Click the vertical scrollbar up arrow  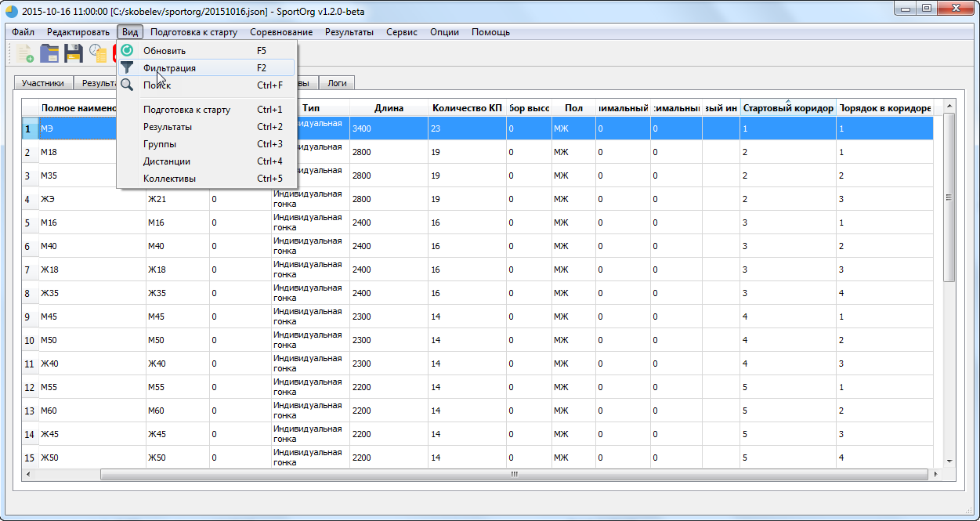(949, 106)
